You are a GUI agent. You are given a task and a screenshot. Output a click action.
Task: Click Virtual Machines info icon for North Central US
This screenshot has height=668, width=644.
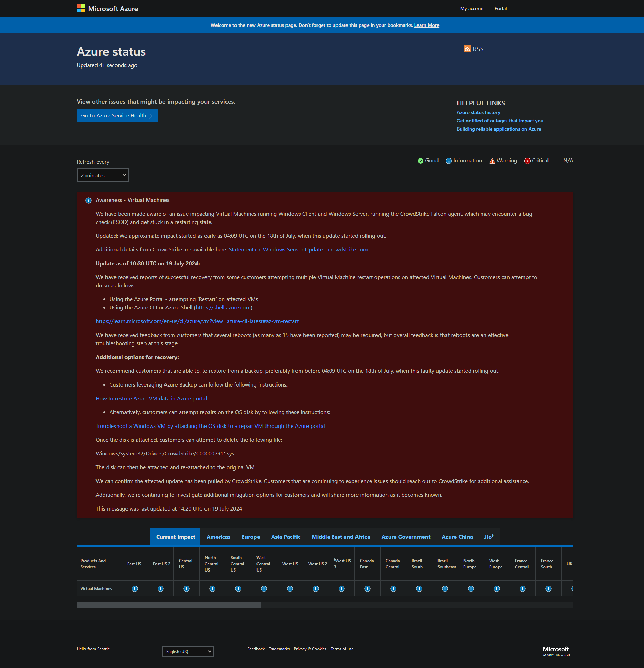(212, 589)
